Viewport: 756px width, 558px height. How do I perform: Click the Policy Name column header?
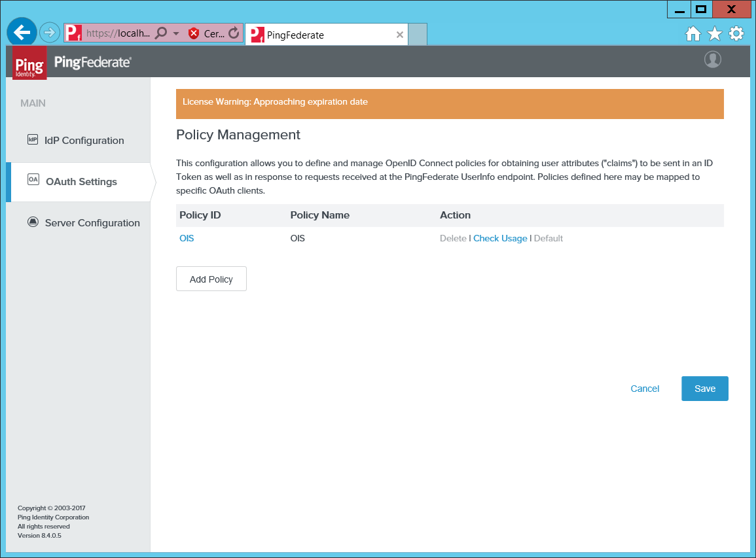click(319, 215)
